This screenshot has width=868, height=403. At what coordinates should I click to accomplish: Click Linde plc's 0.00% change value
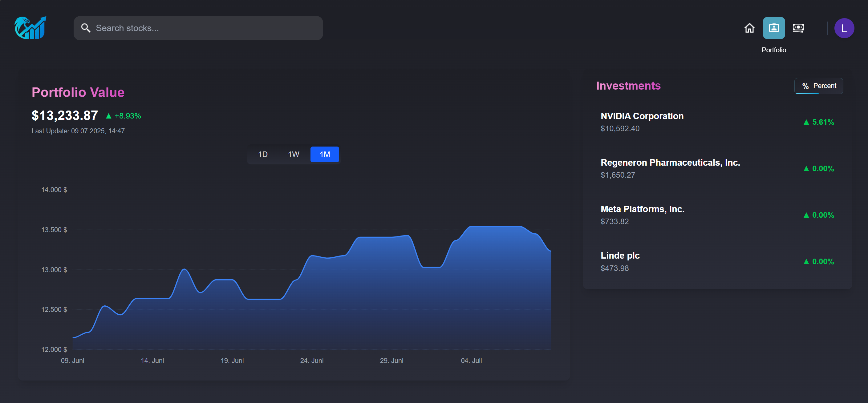[823, 262]
